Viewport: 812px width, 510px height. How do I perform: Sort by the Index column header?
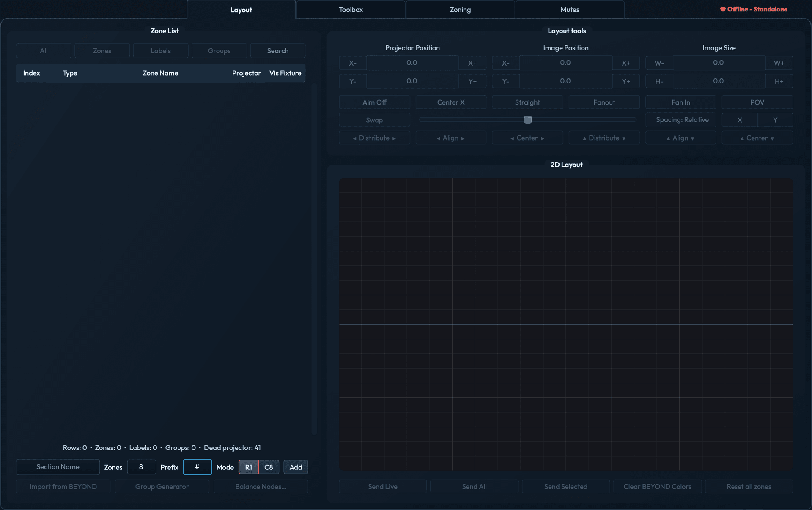31,73
